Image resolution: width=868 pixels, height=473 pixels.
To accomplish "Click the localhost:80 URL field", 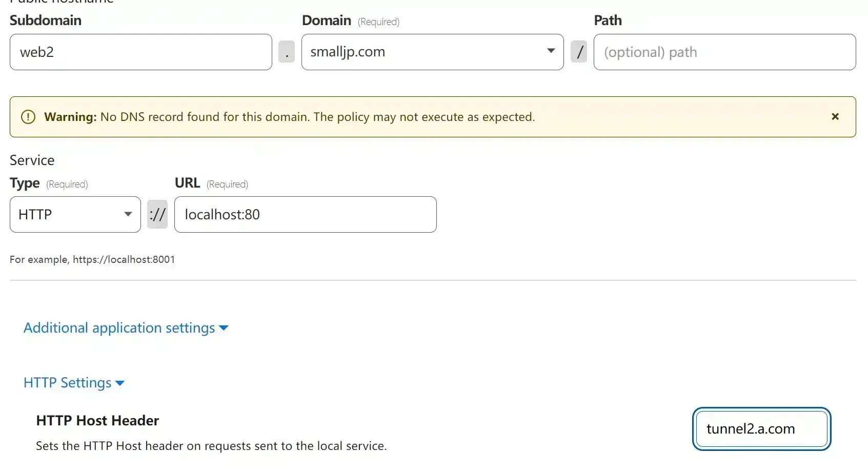I will pos(306,214).
